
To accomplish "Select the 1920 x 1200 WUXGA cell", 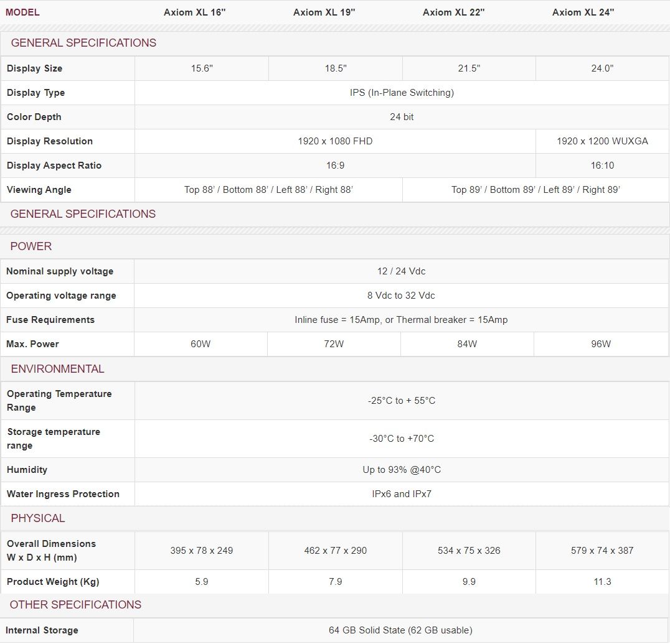I will pos(602,141).
